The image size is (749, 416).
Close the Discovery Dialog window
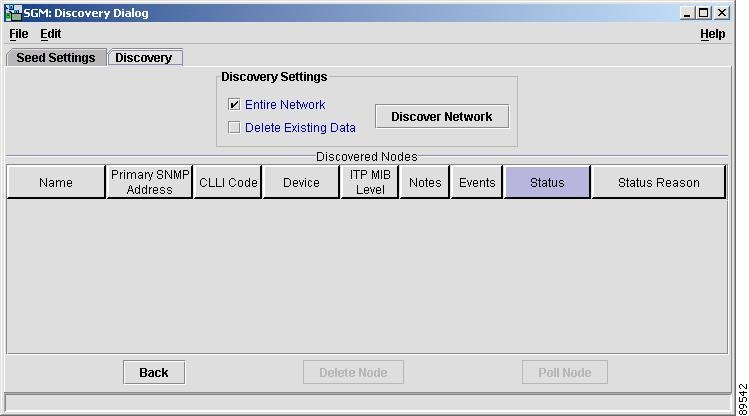722,13
